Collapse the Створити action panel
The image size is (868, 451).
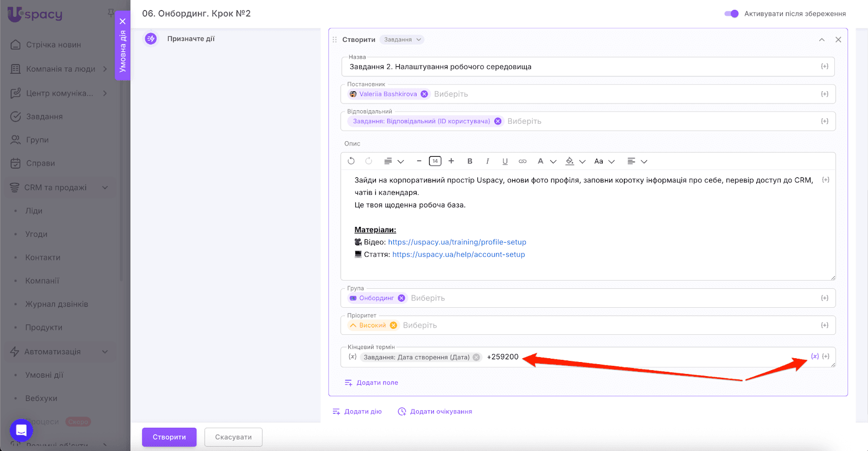pos(821,40)
